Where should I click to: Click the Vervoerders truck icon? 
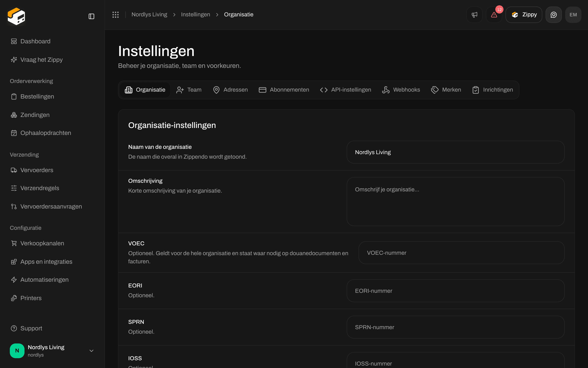click(x=14, y=170)
